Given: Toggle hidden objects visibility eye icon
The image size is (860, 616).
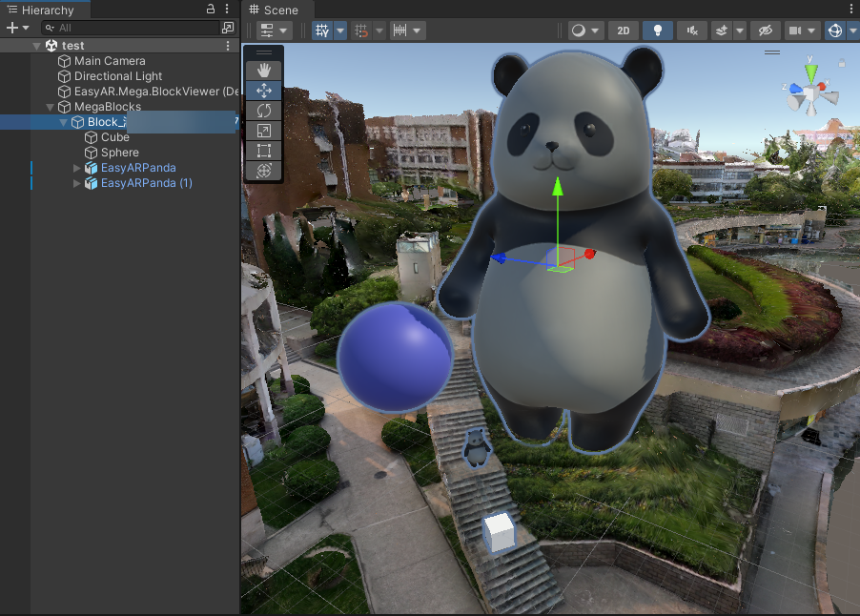Looking at the screenshot, I should click(764, 31).
